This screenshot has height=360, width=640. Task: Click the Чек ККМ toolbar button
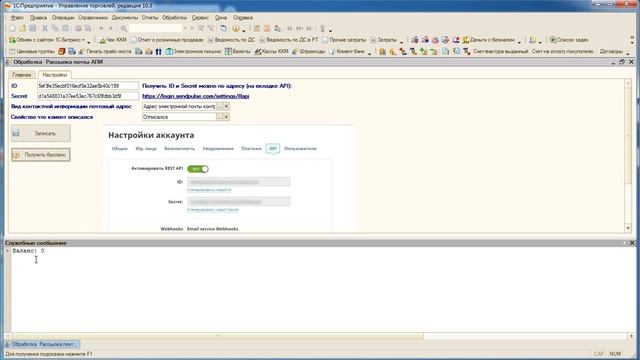tap(113, 40)
